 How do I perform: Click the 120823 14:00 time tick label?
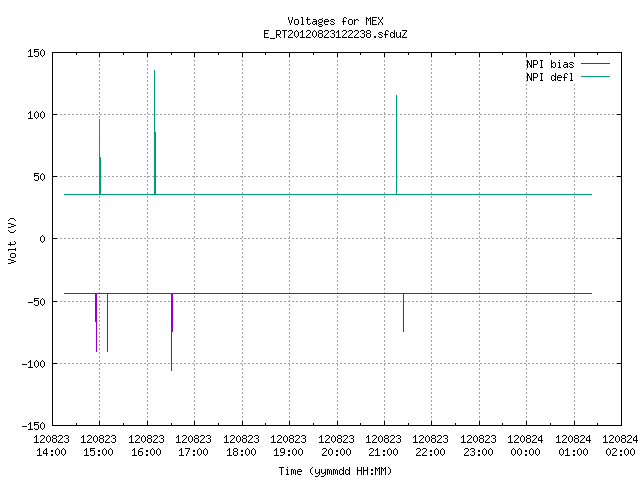51,446
